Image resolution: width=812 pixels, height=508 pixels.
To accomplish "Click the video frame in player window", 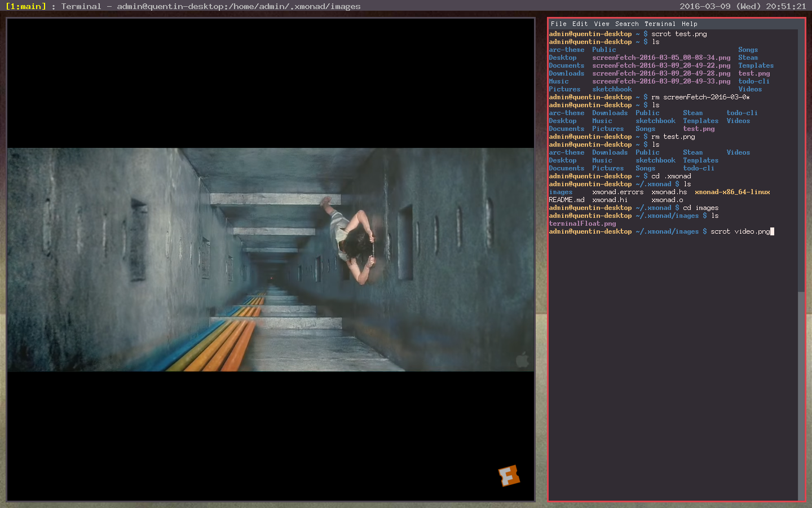I will (271, 260).
